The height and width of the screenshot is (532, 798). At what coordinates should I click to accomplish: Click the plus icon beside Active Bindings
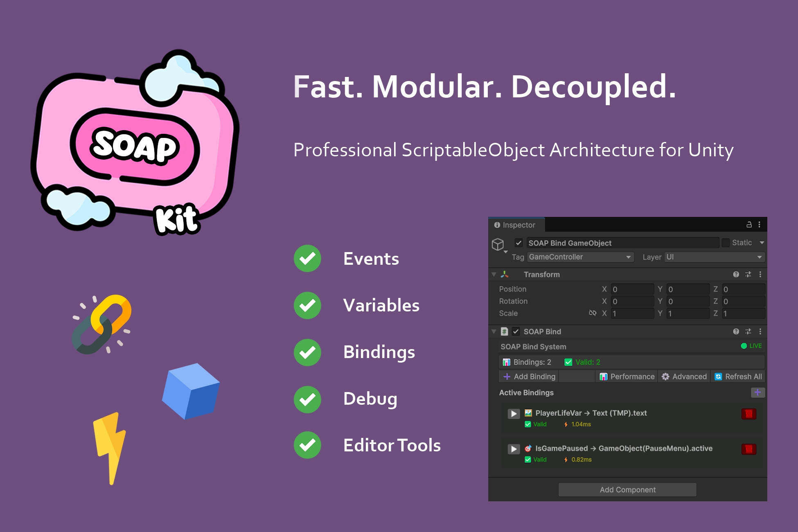coord(758,392)
